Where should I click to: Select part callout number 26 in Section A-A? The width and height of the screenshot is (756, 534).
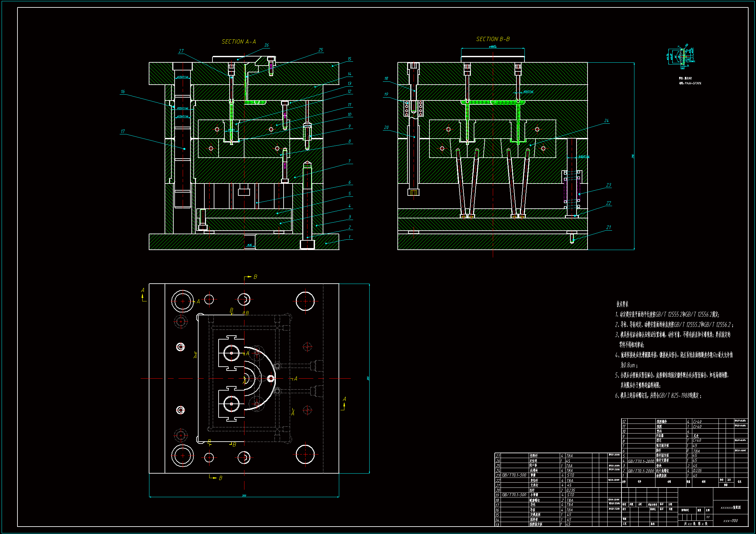click(266, 45)
